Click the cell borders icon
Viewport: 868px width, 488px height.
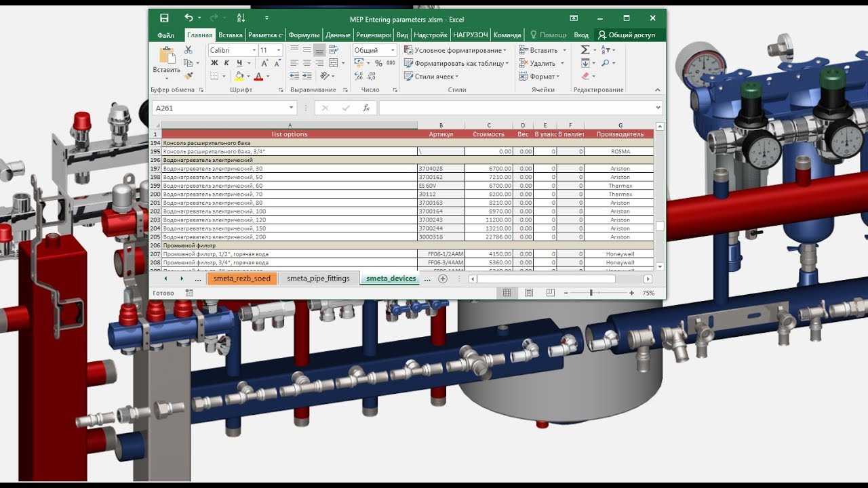click(x=214, y=77)
